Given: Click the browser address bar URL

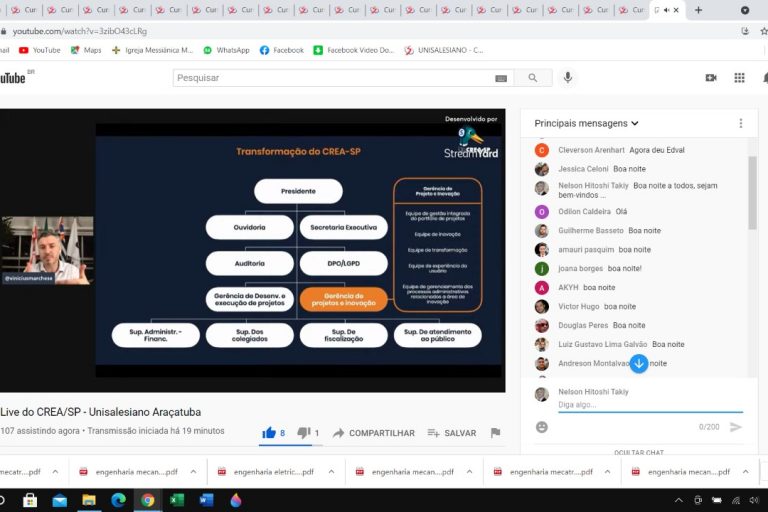Looking at the screenshot, I should 80,31.
